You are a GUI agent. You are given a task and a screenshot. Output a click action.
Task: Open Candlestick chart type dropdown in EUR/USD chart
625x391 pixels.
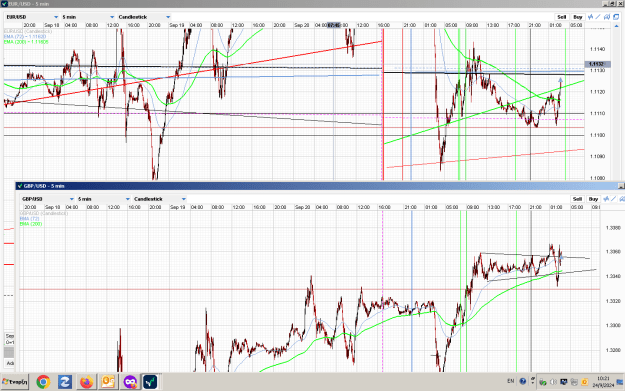click(144, 17)
